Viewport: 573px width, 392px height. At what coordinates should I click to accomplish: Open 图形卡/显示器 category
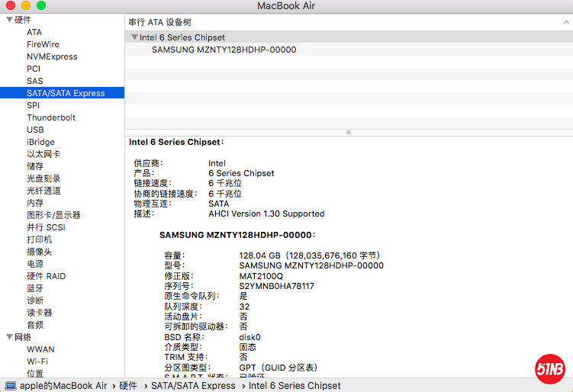[53, 215]
